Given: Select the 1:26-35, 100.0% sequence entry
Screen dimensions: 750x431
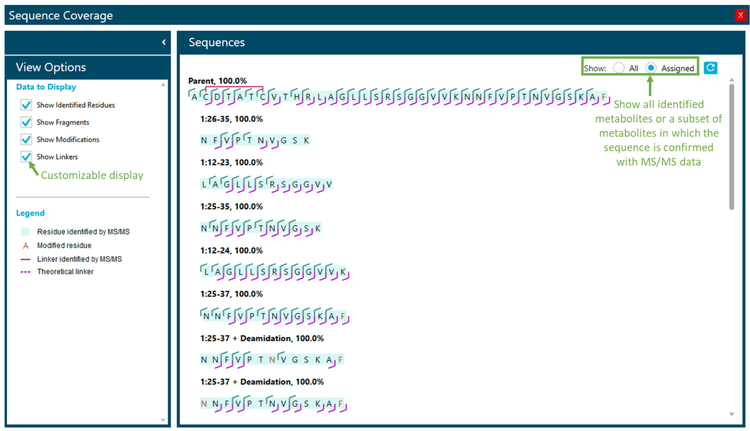Looking at the screenshot, I should coord(231,118).
